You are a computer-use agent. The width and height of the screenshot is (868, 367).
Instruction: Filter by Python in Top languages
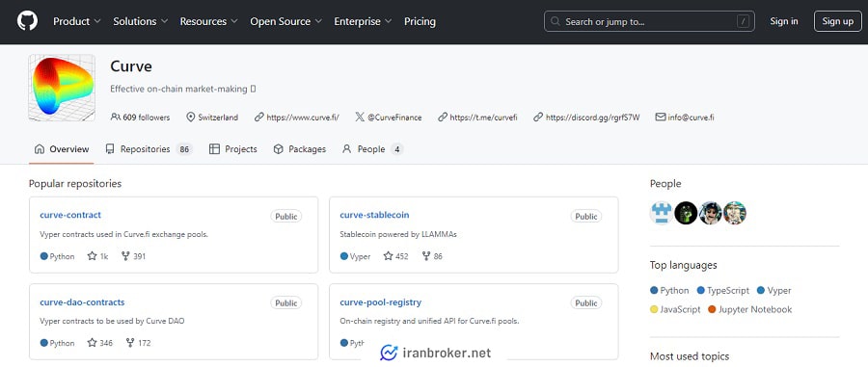point(670,290)
